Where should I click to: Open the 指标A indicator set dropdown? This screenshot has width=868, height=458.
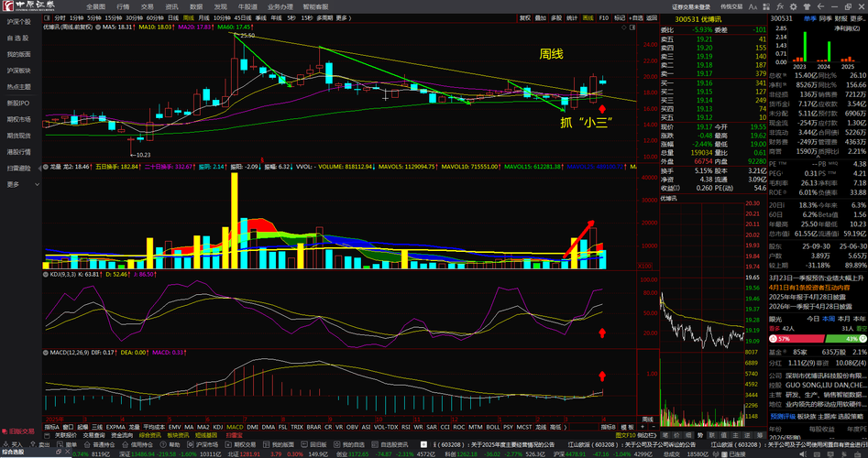[51, 427]
